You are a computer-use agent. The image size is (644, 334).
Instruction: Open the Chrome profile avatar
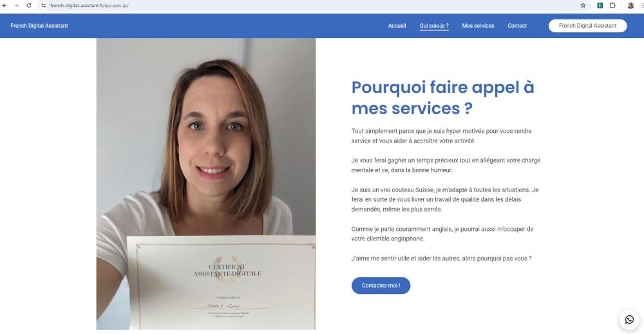pyautogui.click(x=630, y=5)
